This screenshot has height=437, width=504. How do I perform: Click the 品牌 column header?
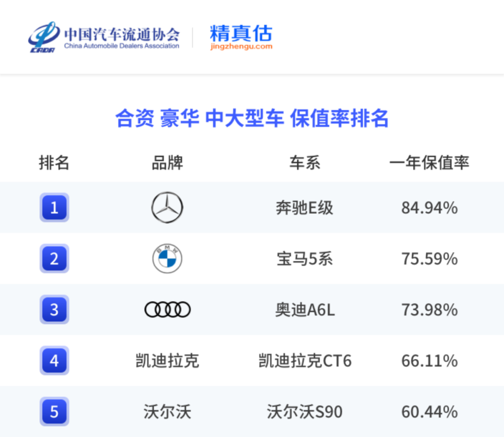[167, 163]
